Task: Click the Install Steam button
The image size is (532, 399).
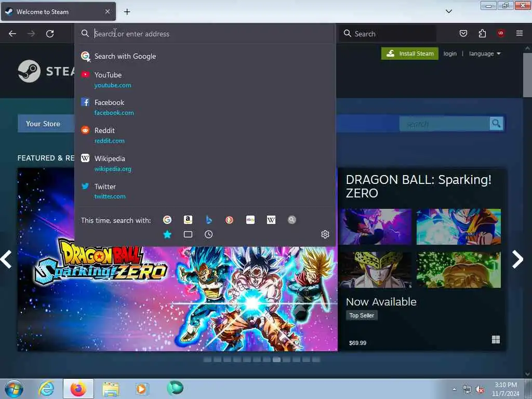Action: point(410,54)
